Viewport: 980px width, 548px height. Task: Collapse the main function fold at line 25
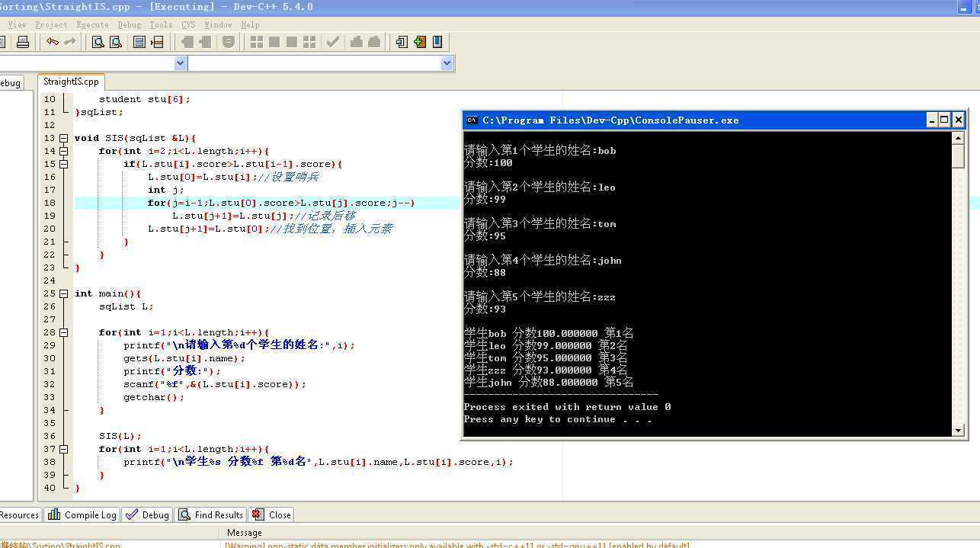pos(64,293)
